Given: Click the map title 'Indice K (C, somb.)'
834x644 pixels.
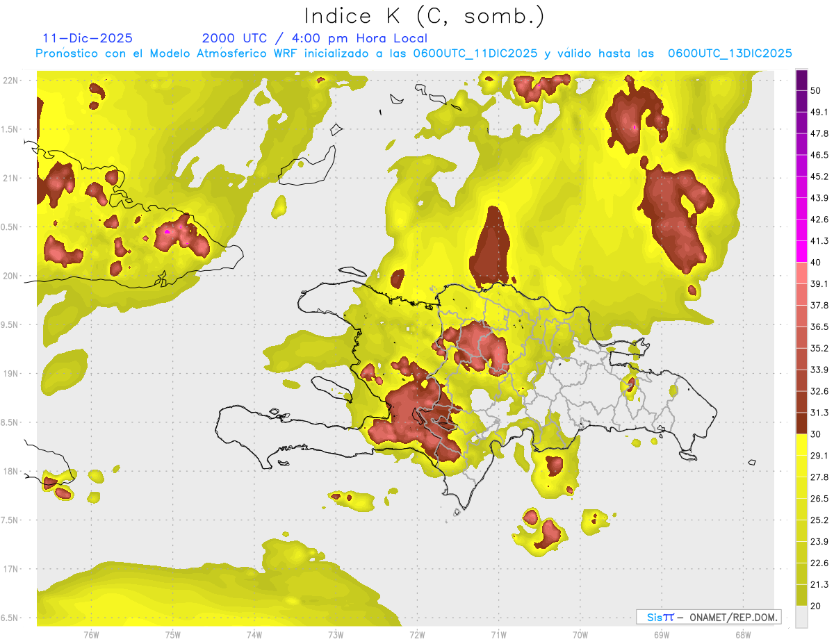Looking at the screenshot, I should coord(425,16).
